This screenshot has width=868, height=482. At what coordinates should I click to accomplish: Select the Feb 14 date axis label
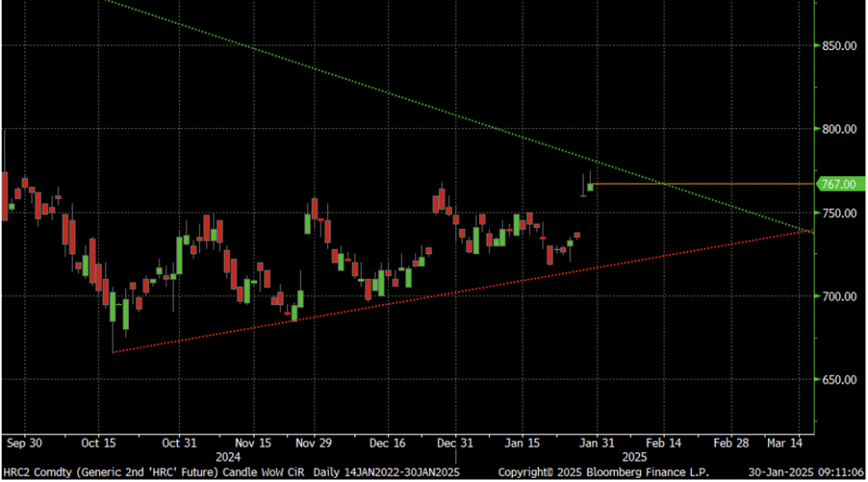(x=664, y=443)
